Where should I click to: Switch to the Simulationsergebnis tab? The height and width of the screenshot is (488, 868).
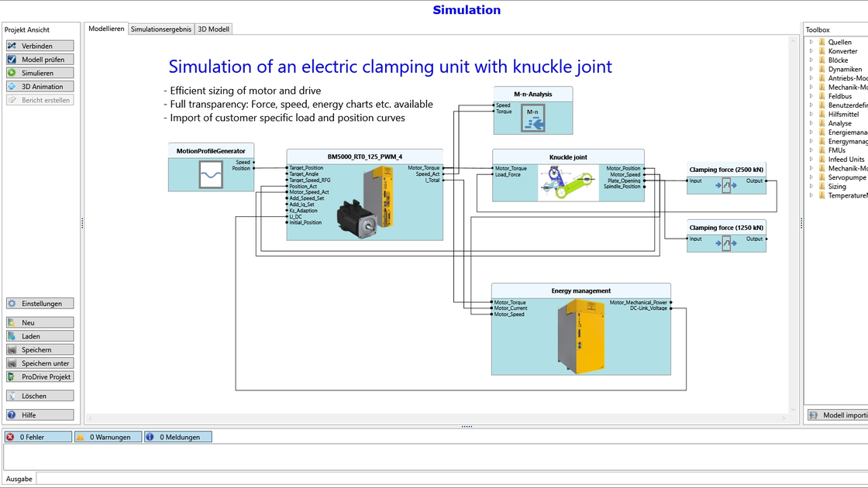click(161, 29)
